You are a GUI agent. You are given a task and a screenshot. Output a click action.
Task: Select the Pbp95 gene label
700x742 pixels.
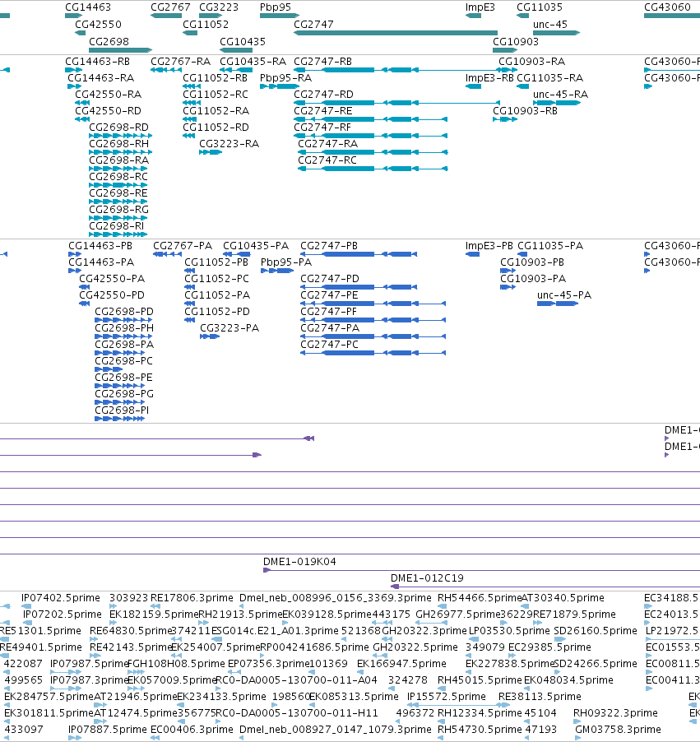coord(276,7)
